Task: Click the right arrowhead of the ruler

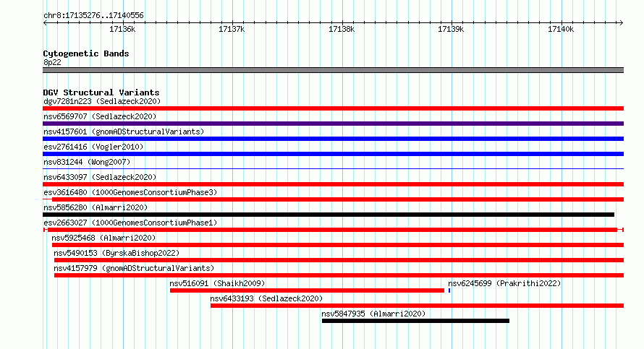Action: coord(621,22)
